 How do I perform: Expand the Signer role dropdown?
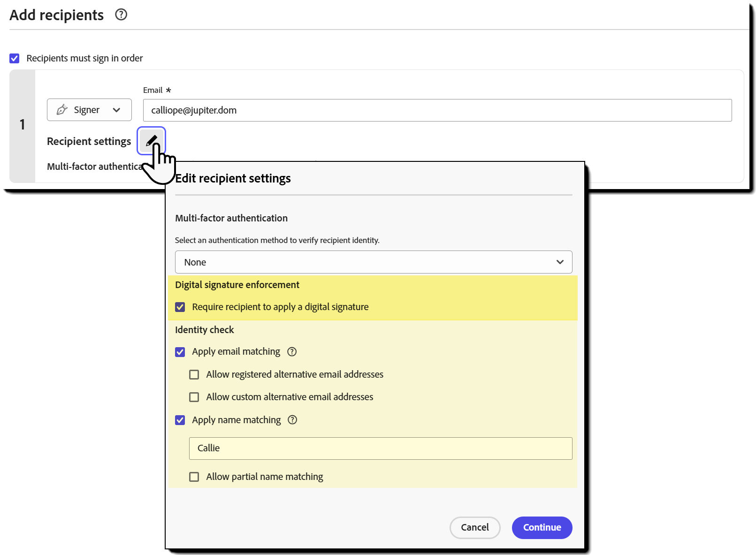(117, 110)
